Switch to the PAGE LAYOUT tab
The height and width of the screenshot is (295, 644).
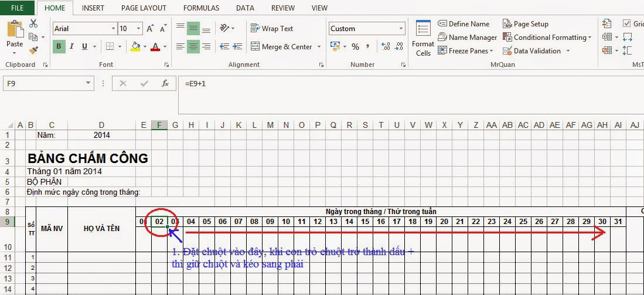point(144,8)
